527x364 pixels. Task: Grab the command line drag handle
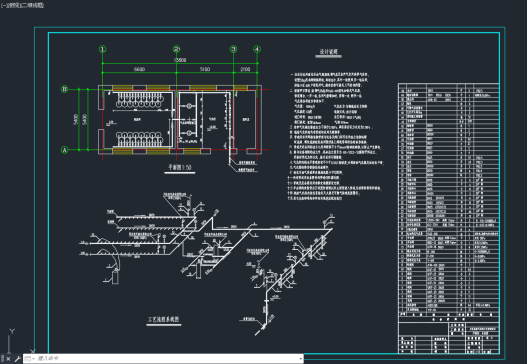(3, 359)
